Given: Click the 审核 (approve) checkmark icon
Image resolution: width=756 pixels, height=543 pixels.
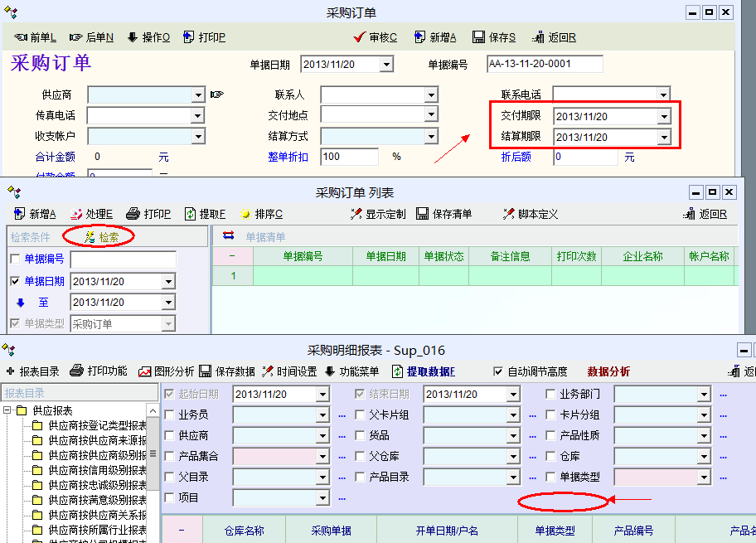Looking at the screenshot, I should click(x=359, y=37).
